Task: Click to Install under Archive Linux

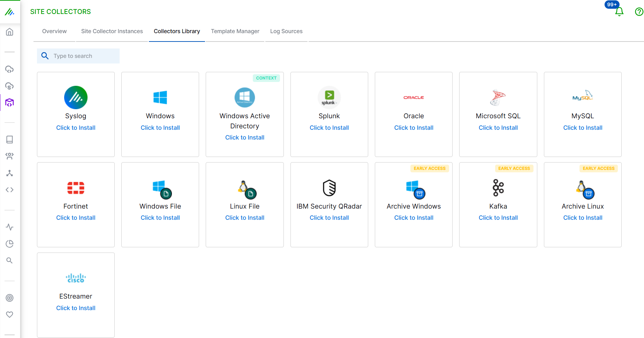Action: (x=583, y=218)
